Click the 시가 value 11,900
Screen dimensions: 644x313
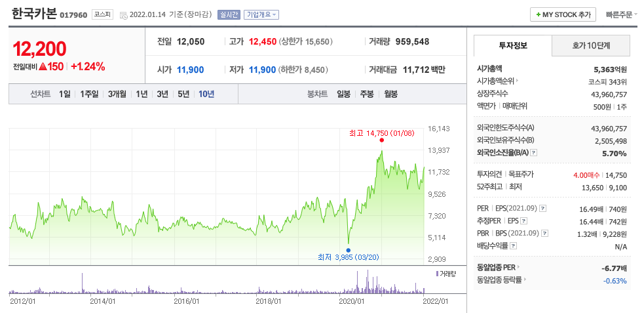(x=190, y=70)
